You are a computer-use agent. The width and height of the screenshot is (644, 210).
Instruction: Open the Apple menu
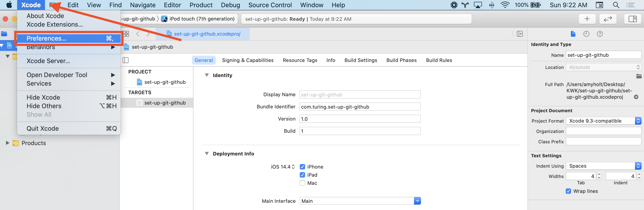click(9, 5)
